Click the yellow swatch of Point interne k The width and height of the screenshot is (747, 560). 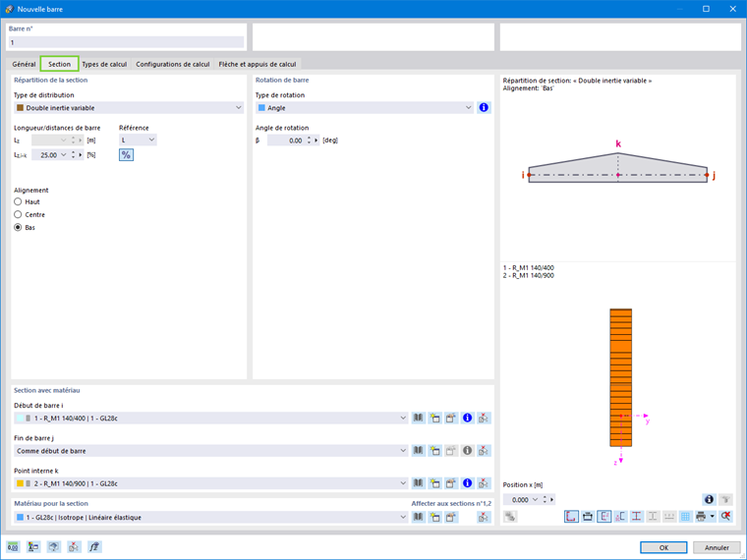point(20,483)
